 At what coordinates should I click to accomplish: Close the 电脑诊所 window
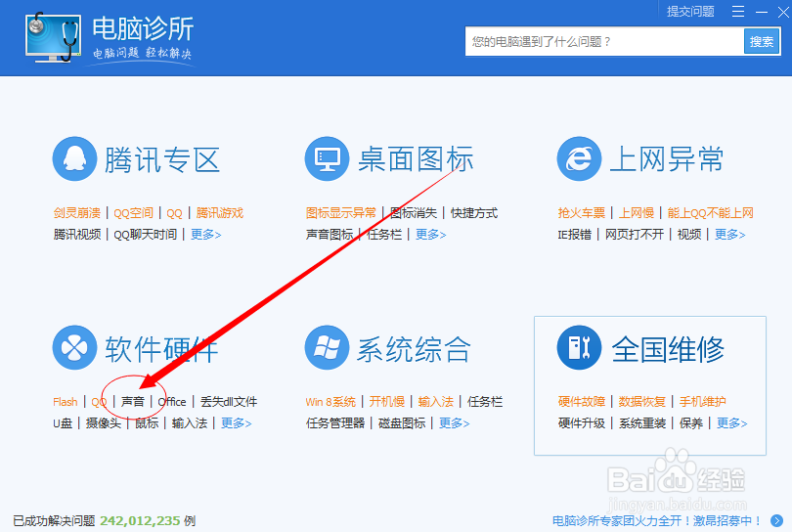pos(783,12)
